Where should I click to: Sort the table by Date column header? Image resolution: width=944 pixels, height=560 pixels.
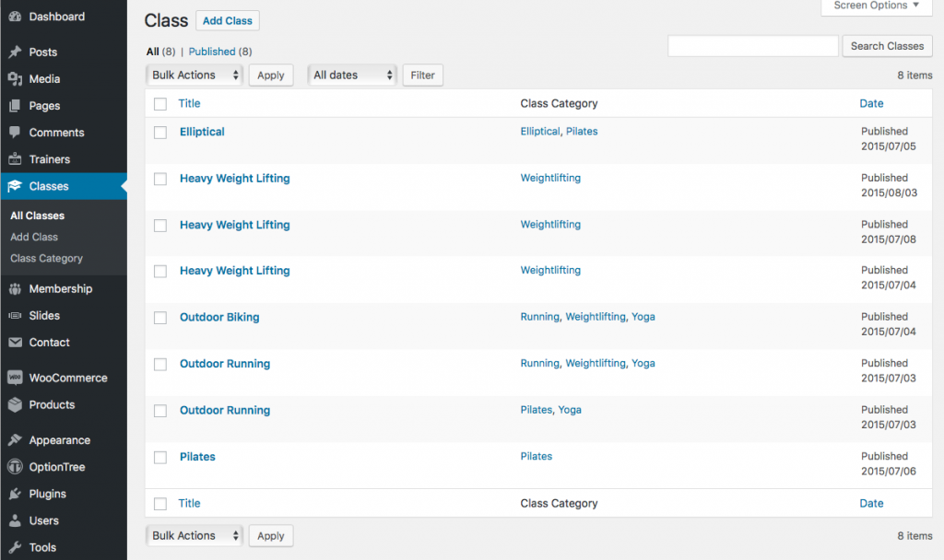871,104
